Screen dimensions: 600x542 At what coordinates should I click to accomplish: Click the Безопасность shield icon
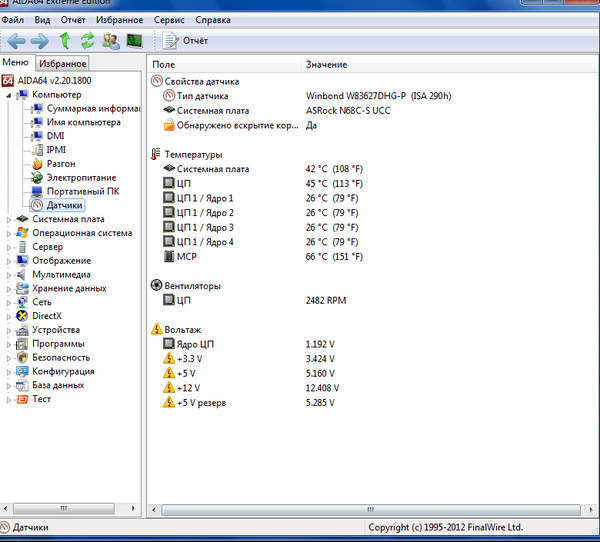(x=22, y=358)
